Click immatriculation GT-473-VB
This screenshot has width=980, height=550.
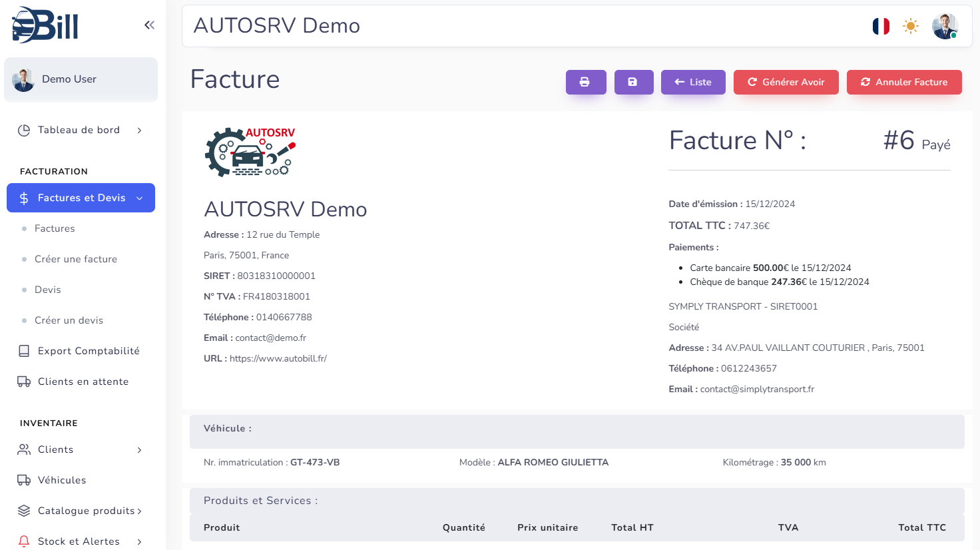[315, 462]
